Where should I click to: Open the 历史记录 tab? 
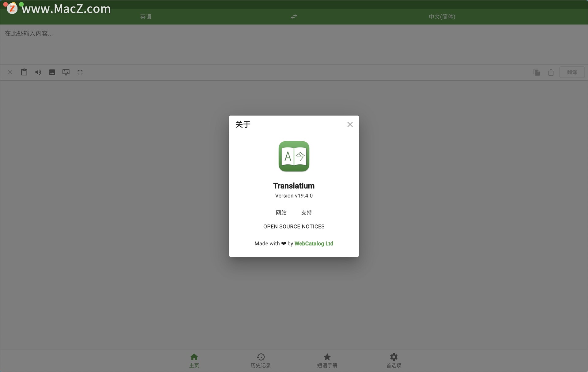coord(261,361)
